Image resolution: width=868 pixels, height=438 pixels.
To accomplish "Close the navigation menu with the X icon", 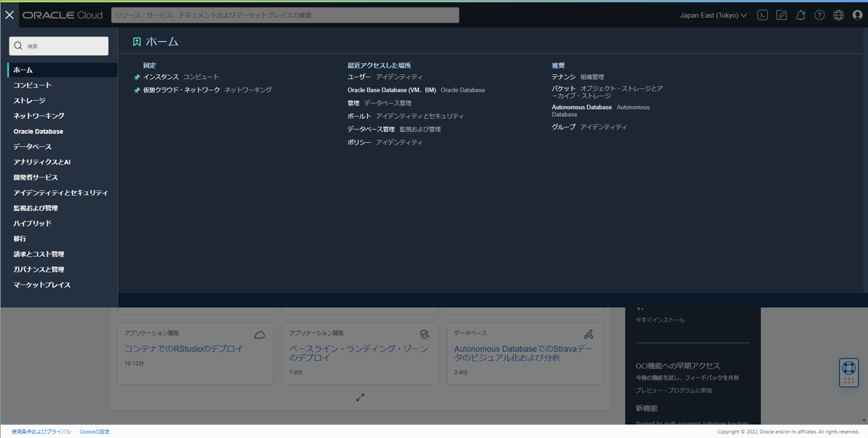I will [x=9, y=15].
